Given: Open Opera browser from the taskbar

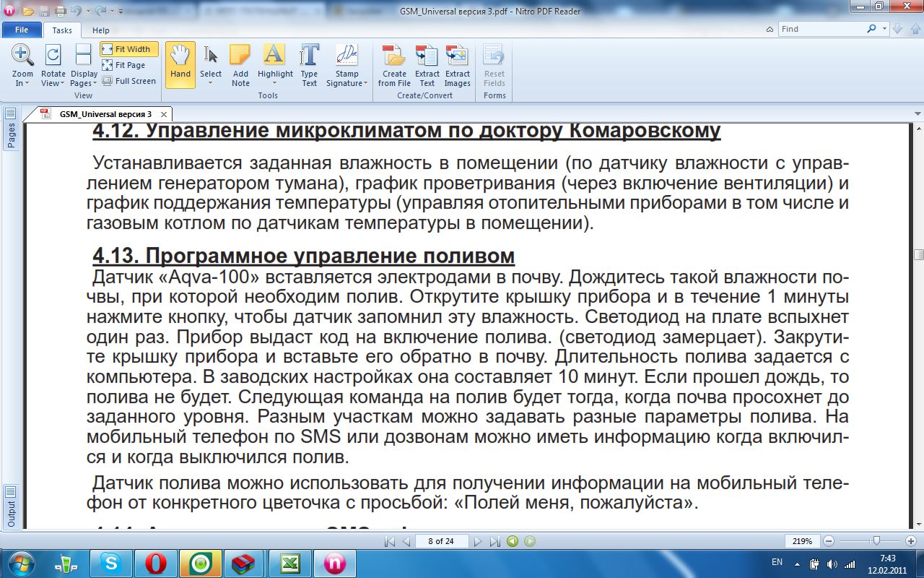Looking at the screenshot, I should pos(155,563).
